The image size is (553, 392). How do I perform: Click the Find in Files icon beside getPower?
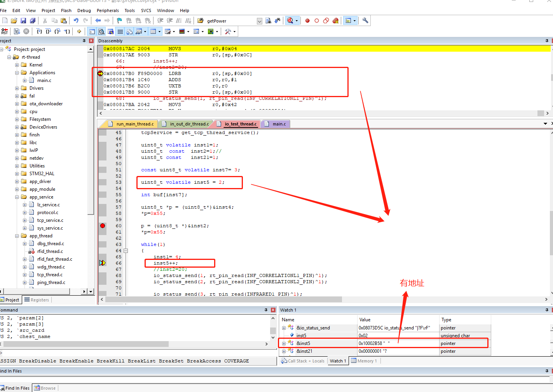point(268,21)
